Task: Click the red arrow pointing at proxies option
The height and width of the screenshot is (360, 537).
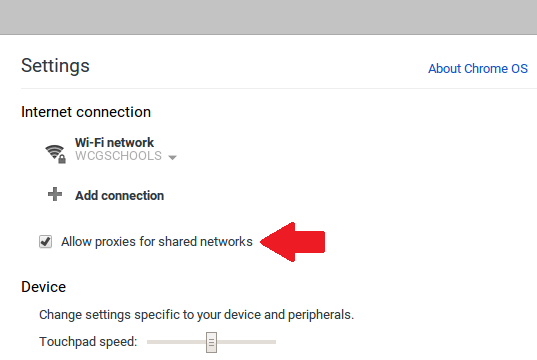Action: 292,242
